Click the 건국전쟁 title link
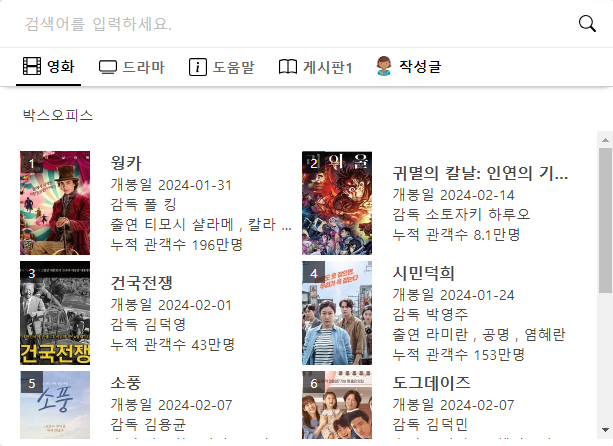This screenshot has height=446, width=613. point(142,283)
